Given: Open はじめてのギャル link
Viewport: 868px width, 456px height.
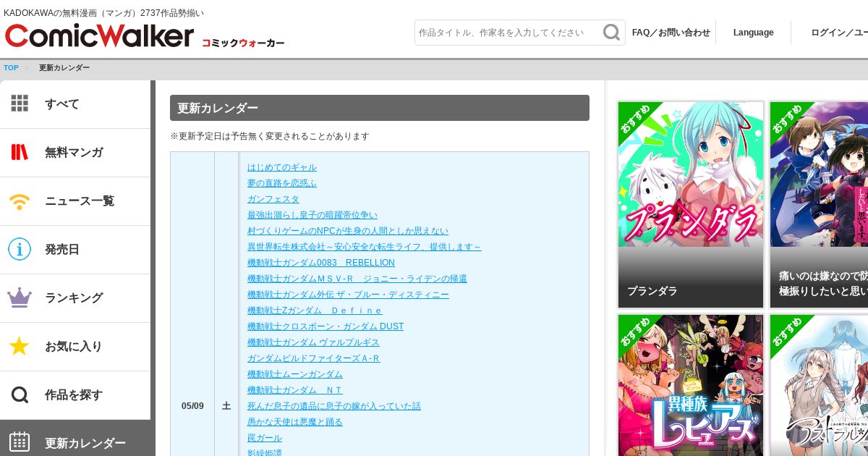Looking at the screenshot, I should click(x=282, y=167).
